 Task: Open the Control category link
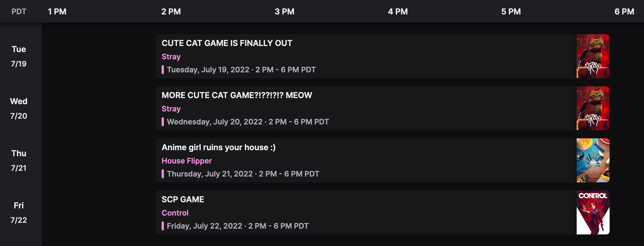(x=175, y=213)
